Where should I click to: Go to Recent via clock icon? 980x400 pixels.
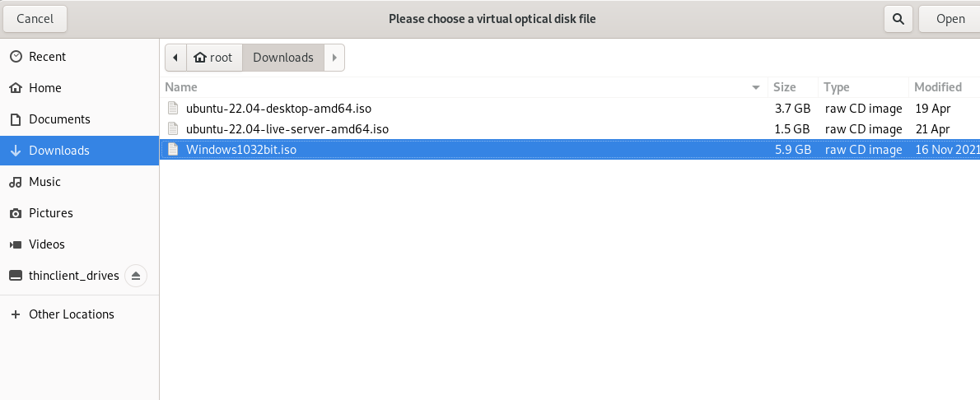[16, 57]
